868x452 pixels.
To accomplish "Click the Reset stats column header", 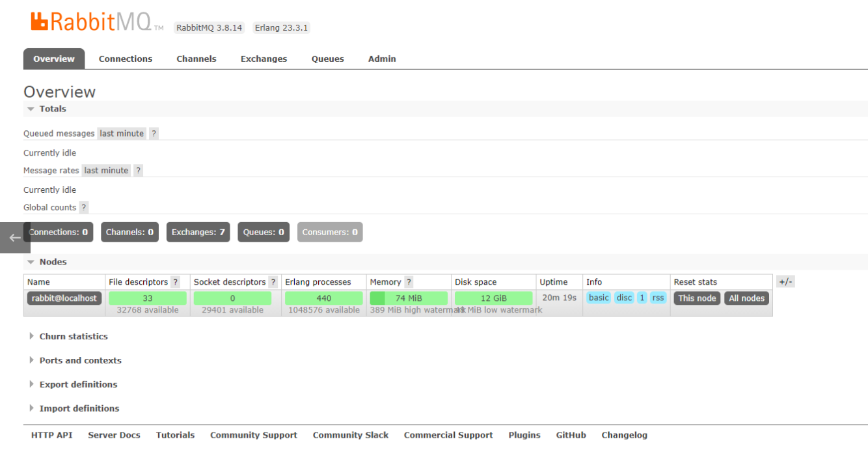I will [x=696, y=282].
